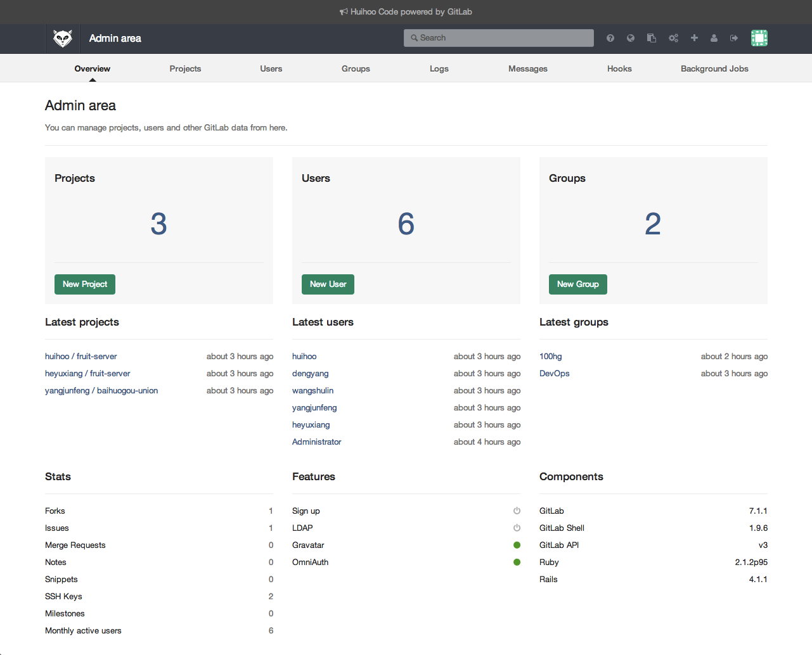Click the plus icon for new project
This screenshot has width=812, height=655.
(x=694, y=38)
